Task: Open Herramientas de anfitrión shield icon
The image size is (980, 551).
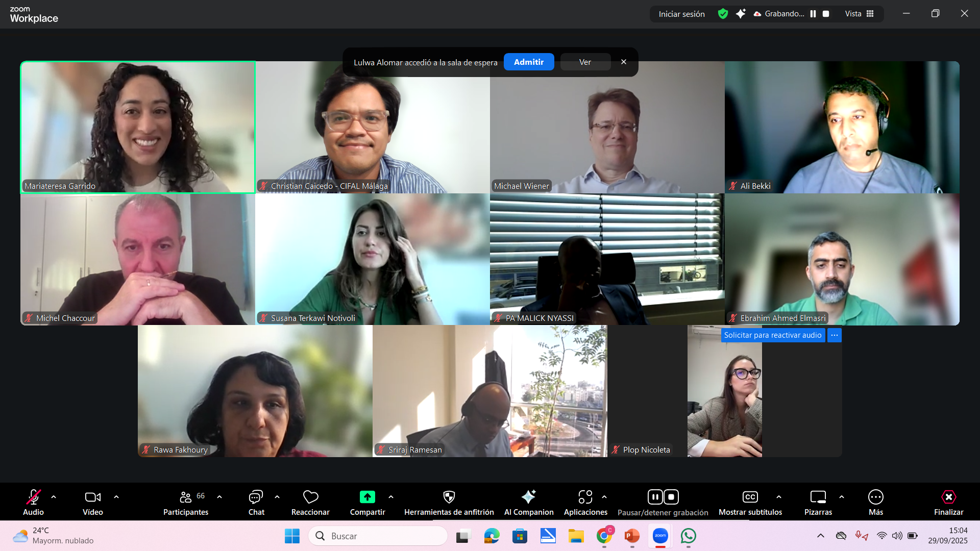Action: coord(449,497)
